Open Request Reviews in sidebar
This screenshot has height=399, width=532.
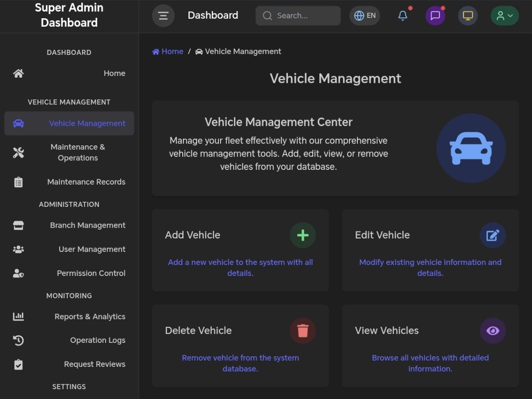69,364
